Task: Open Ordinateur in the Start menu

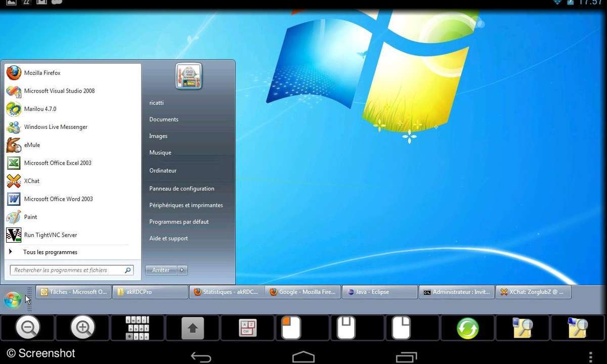Action: [163, 171]
